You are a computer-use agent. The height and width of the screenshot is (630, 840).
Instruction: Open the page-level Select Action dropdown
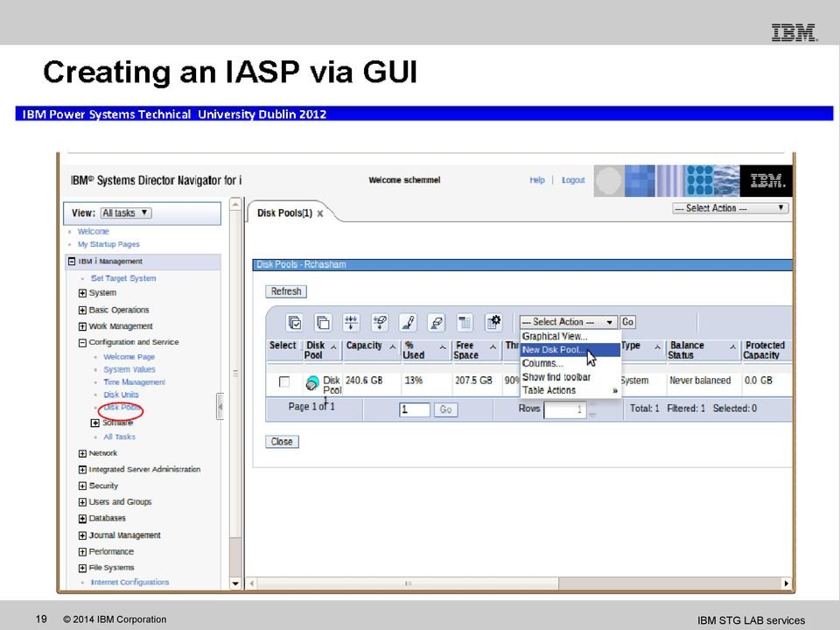(730, 208)
